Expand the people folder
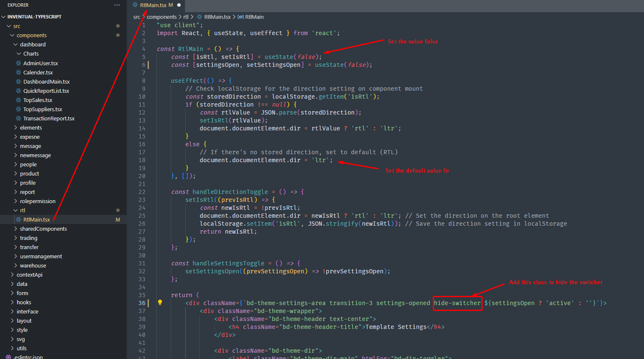This screenshot has width=644, height=359. 15,164
